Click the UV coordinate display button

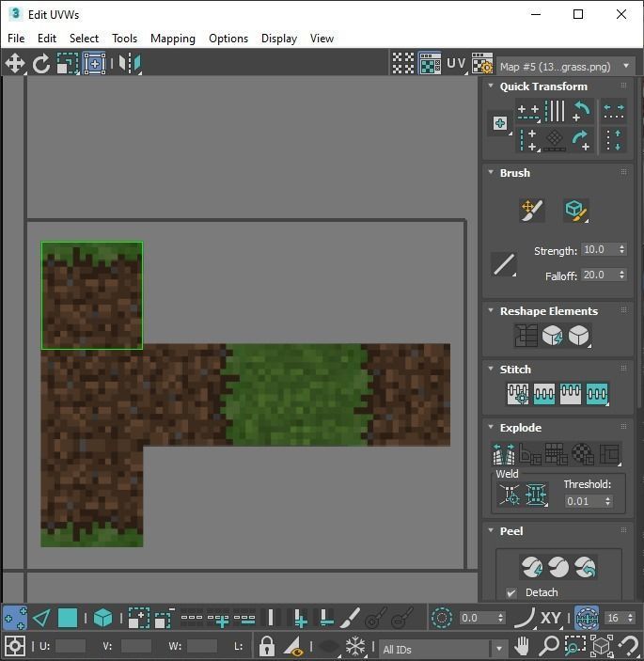pos(456,63)
